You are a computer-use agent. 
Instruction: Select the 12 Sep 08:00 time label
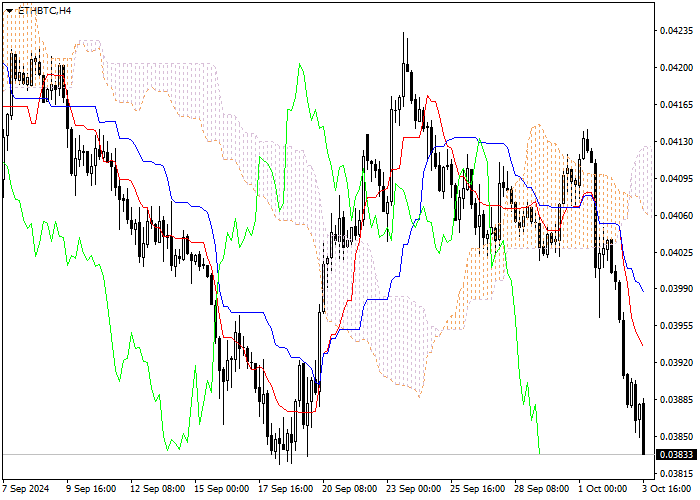click(x=158, y=489)
